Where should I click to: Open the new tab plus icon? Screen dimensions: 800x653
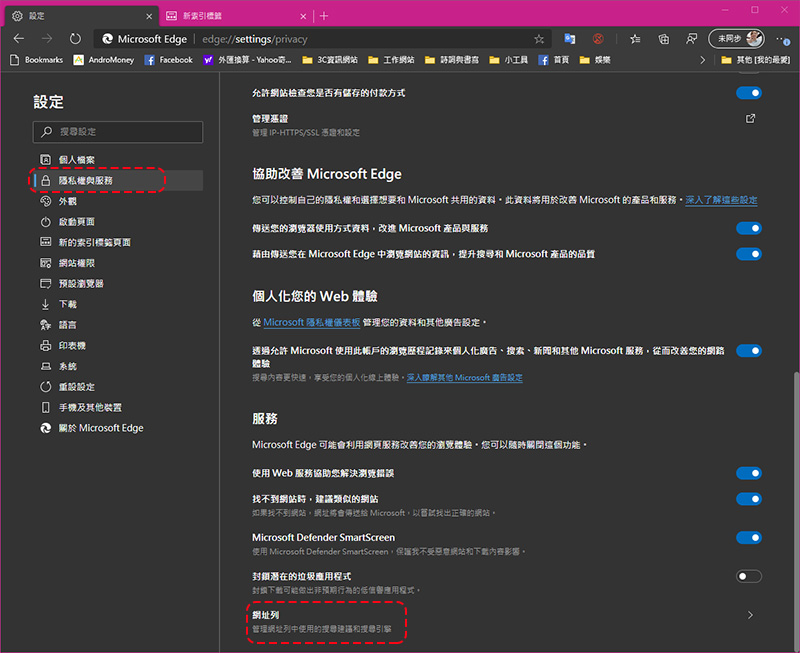(324, 15)
